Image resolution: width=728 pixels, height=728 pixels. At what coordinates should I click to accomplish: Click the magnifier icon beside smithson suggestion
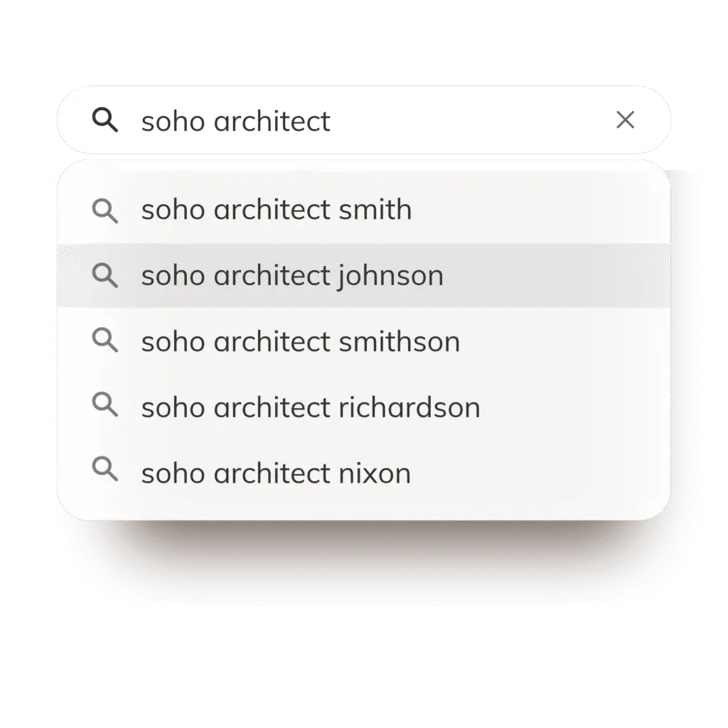105,340
